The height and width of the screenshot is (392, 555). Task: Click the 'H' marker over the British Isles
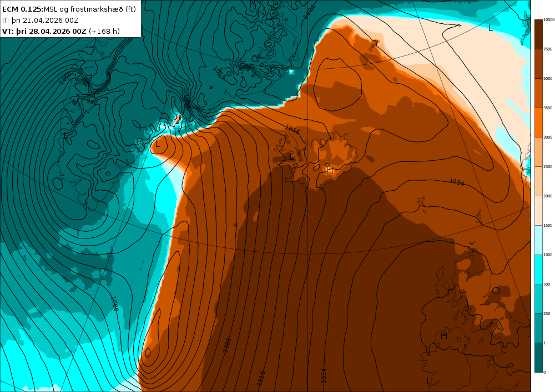[x=444, y=336]
